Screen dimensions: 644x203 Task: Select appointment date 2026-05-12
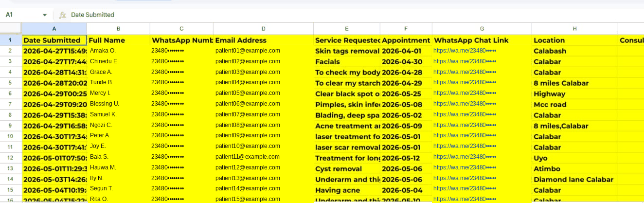(406, 157)
